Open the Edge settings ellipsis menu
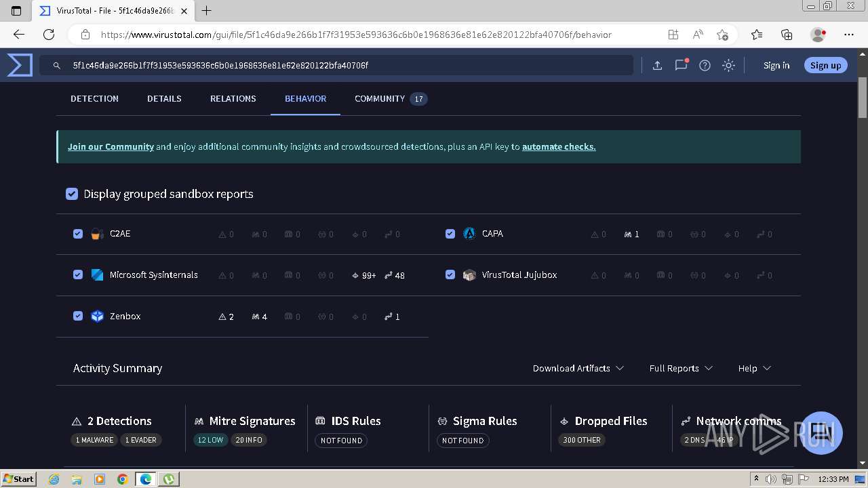Image resolution: width=868 pixels, height=488 pixels. [x=849, y=35]
